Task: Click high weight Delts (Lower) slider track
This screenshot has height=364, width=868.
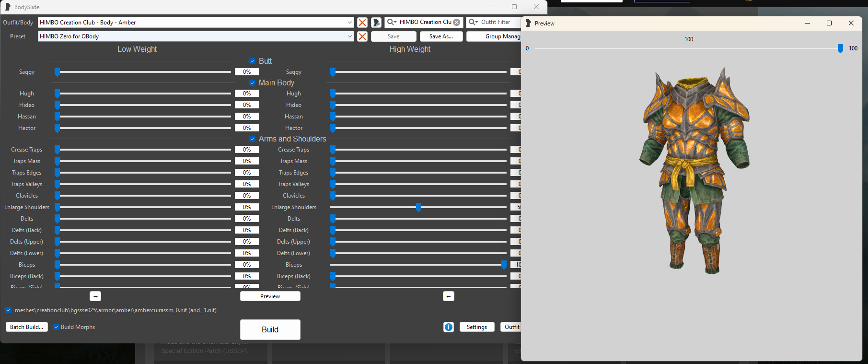Action: pos(418,253)
